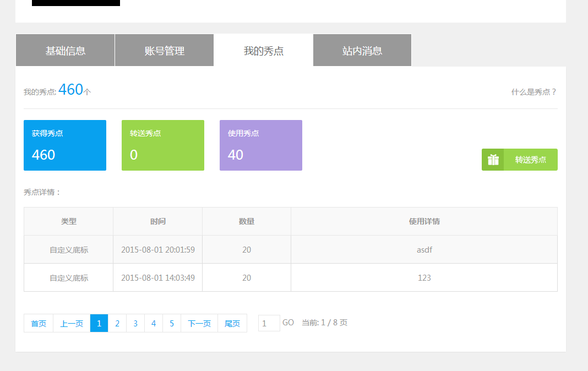
Task: Select the blue 获得秀点 card showing 460
Action: pos(65,145)
